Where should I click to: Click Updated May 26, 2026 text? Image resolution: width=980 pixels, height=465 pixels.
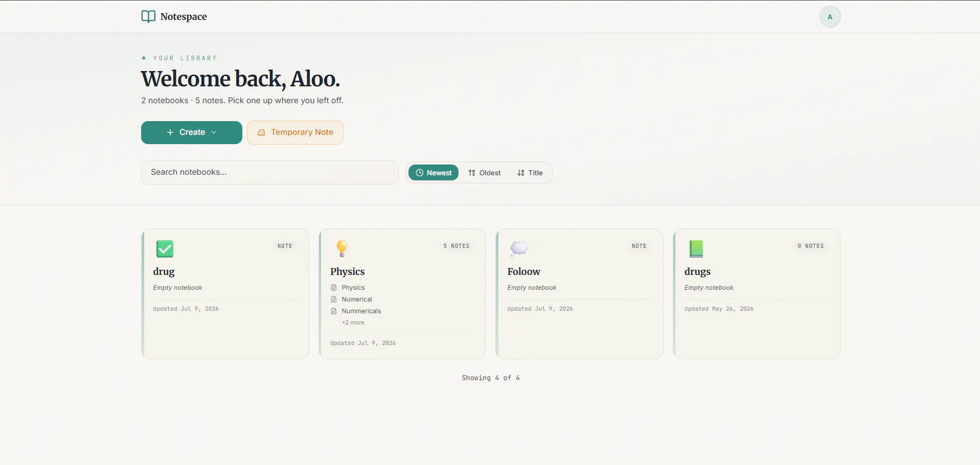(x=719, y=309)
